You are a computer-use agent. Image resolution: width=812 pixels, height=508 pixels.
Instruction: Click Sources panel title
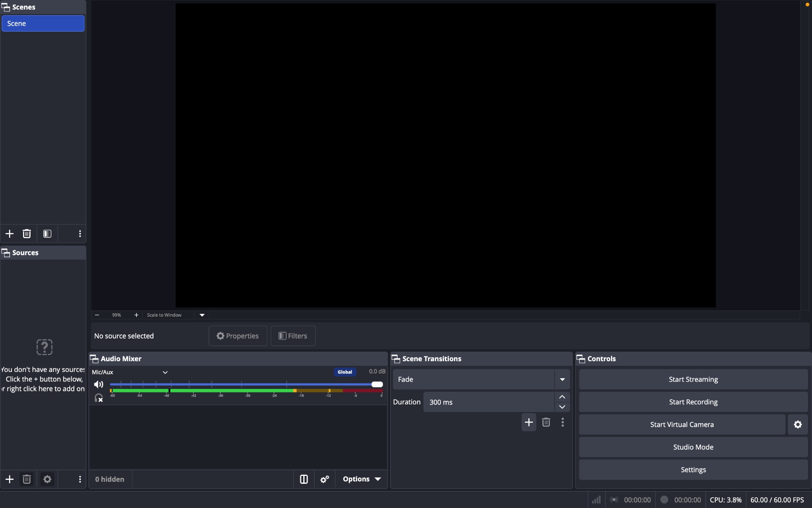25,253
